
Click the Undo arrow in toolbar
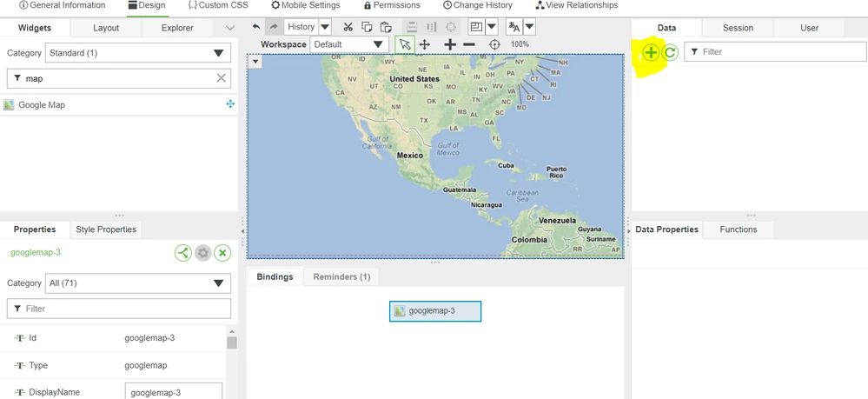coord(255,27)
